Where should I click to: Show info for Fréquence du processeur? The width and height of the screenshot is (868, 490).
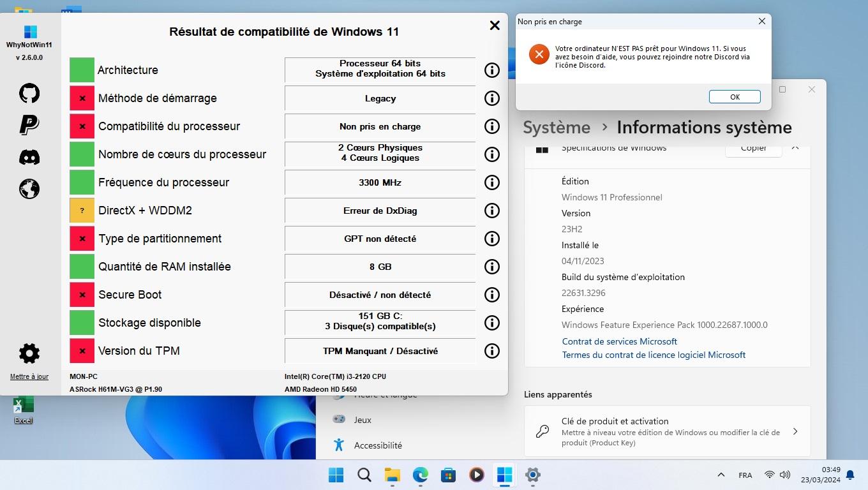point(491,182)
